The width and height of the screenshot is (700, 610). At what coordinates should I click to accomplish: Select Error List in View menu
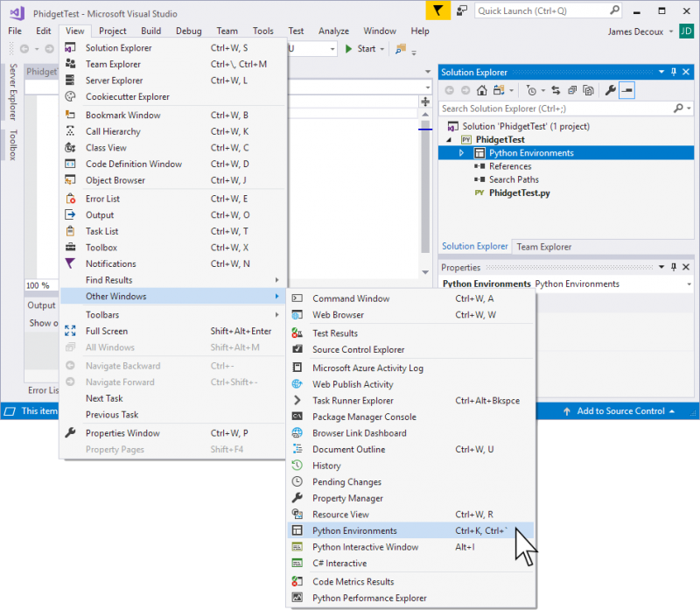[x=172, y=199]
